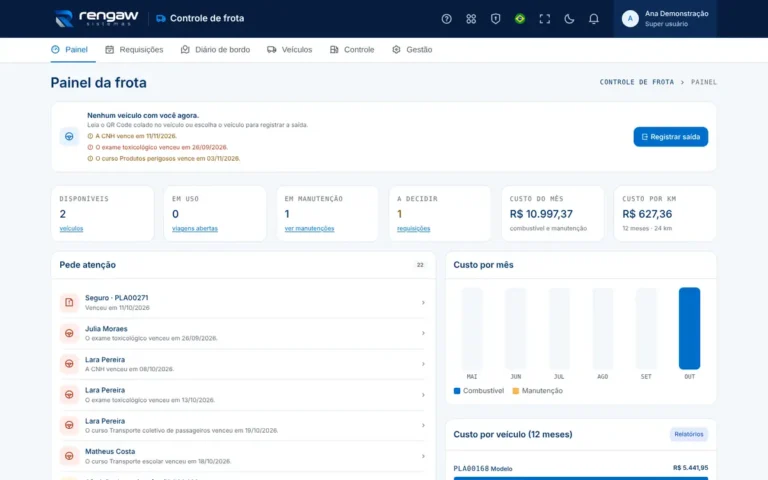
Task: Click the shield security icon
Action: click(x=495, y=19)
